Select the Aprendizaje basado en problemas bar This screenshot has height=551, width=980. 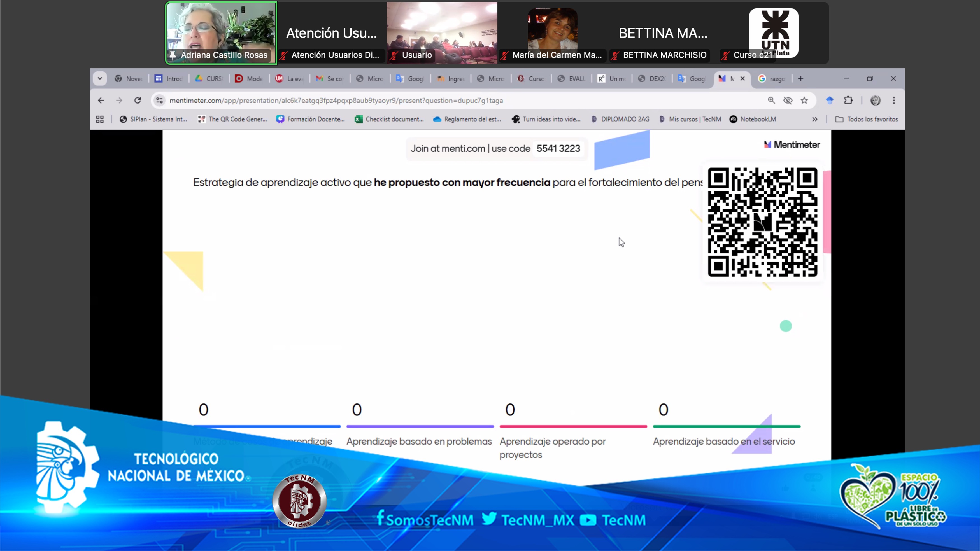point(420,426)
